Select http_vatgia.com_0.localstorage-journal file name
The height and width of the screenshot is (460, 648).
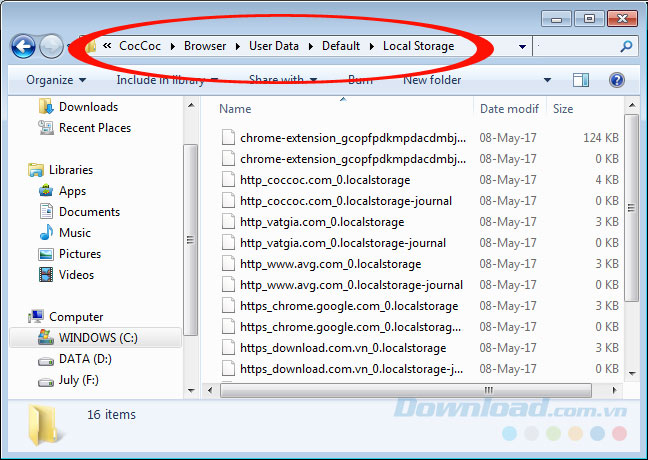(x=343, y=243)
